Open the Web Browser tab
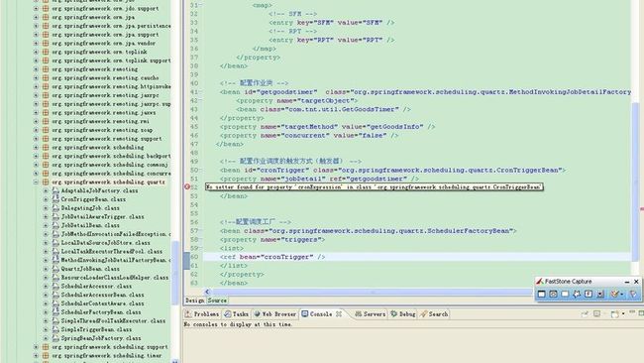This screenshot has height=363, width=644. [274, 314]
